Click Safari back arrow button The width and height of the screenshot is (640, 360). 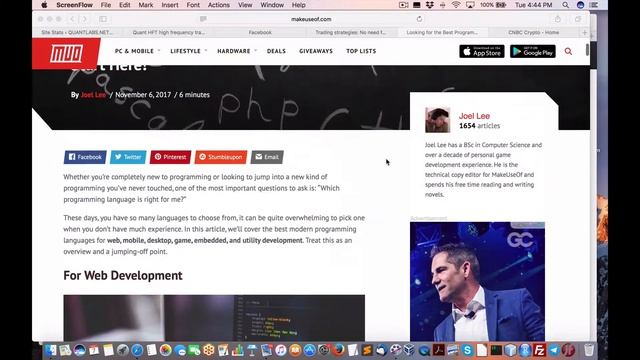(72, 19)
